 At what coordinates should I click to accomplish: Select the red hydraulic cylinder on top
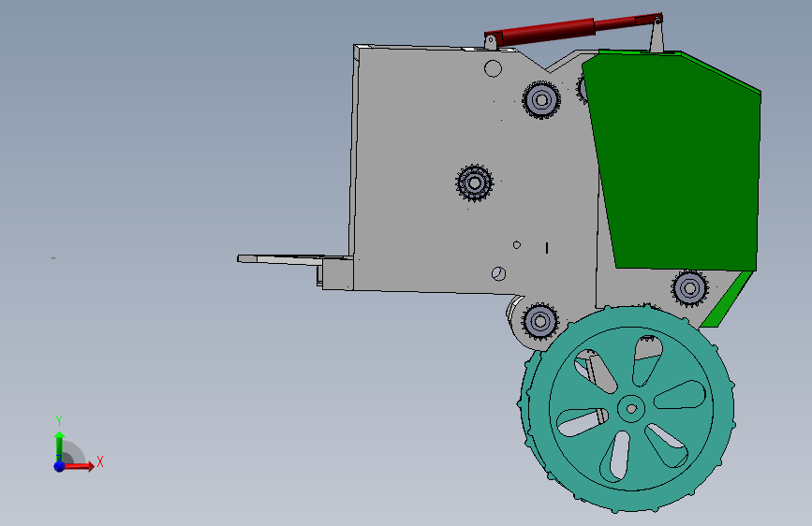573,29
